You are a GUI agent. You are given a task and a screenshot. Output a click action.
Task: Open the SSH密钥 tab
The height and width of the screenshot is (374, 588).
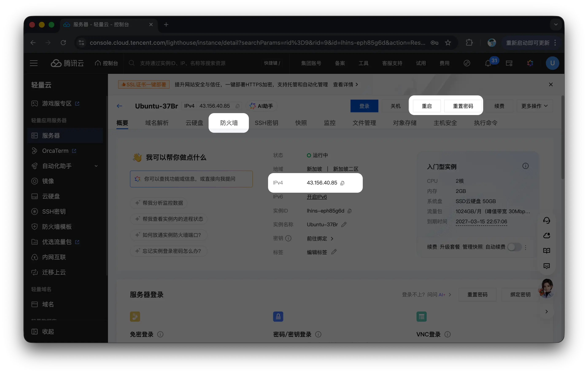pos(266,123)
